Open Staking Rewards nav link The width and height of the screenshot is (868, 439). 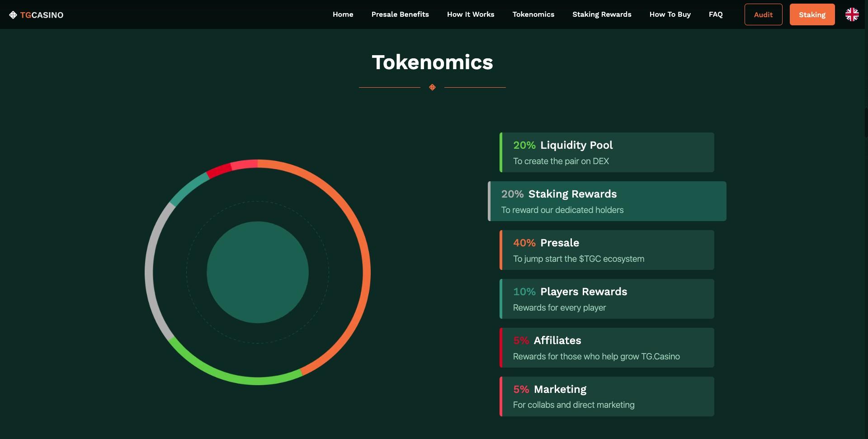tap(602, 14)
